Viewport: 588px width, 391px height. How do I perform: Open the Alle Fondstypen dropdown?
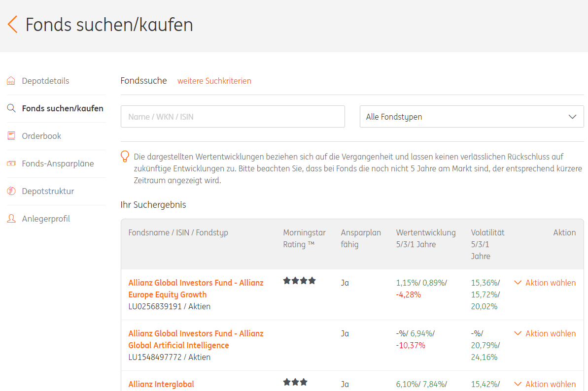tap(471, 117)
